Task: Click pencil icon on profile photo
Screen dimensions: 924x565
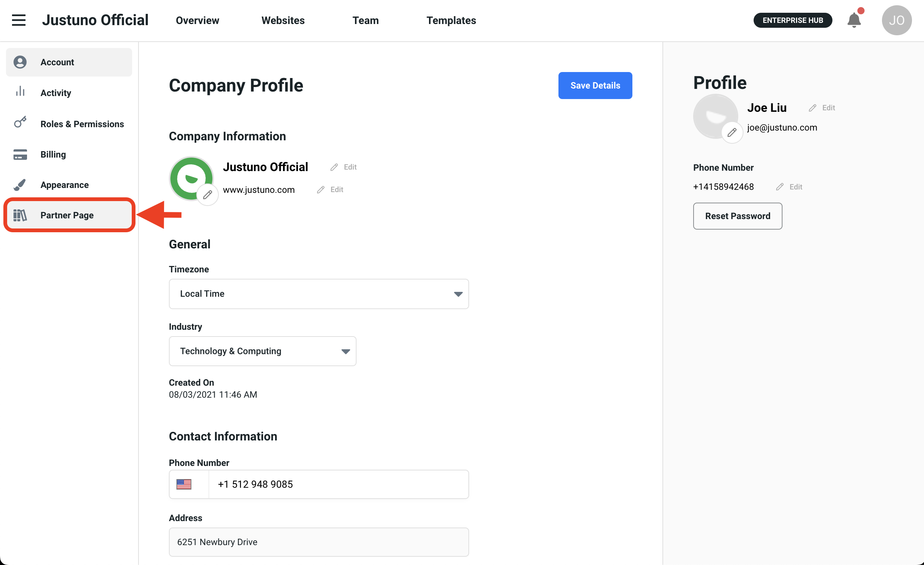Action: click(732, 132)
